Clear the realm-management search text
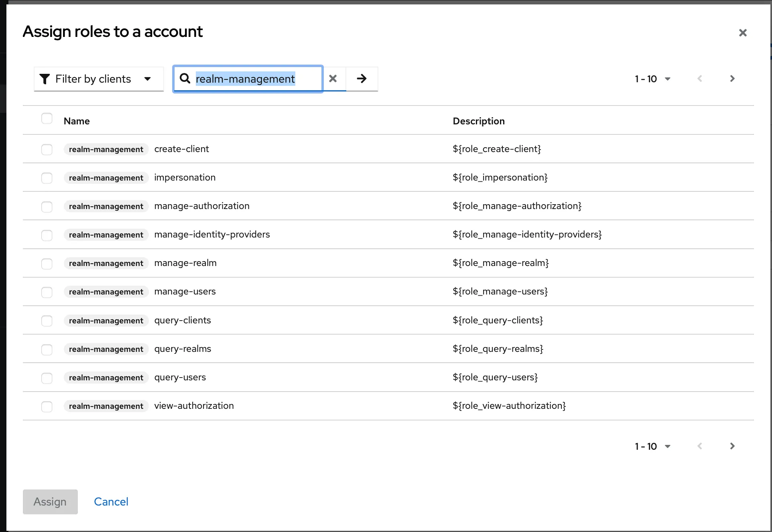This screenshot has width=772, height=532. point(333,79)
